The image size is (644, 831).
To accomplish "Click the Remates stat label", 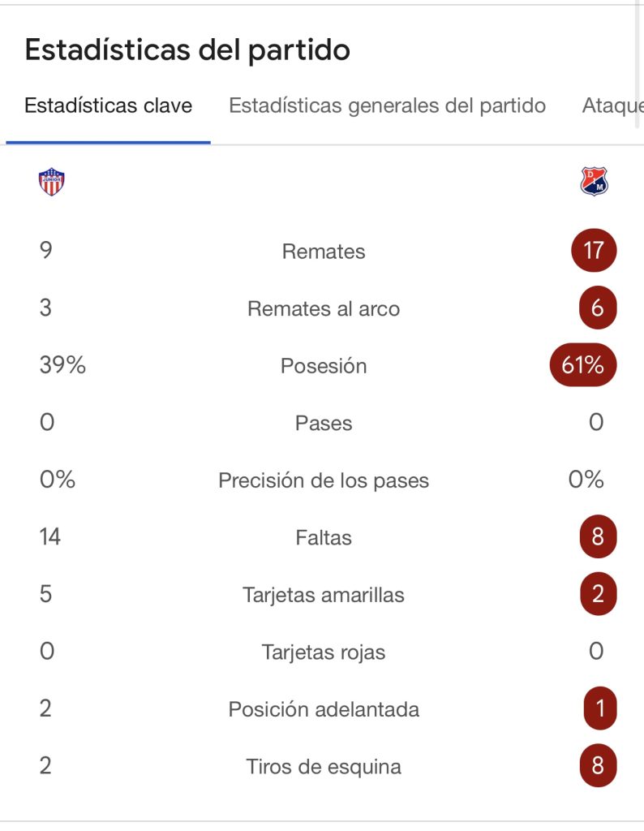I will coord(324,252).
